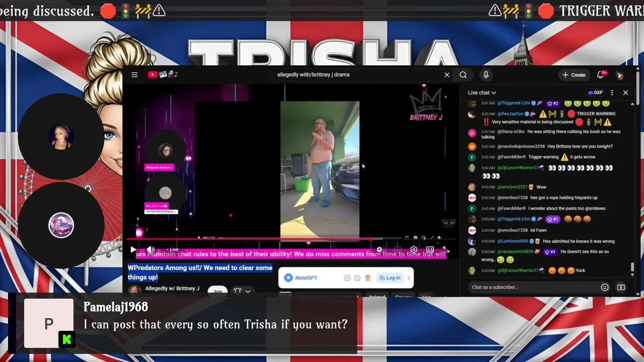
Task: Open the Super Chat dollar icon
Action: tap(621, 287)
